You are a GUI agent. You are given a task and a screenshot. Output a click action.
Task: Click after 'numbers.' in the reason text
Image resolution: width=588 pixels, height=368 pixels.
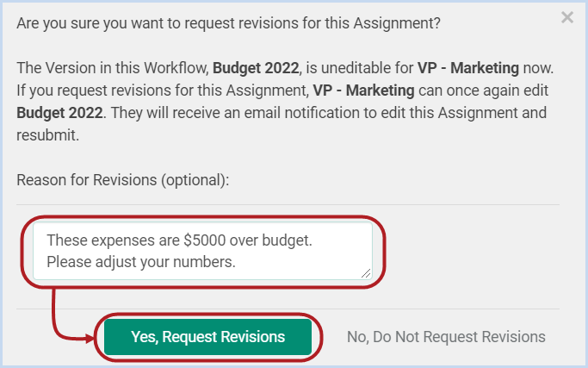[x=238, y=262]
